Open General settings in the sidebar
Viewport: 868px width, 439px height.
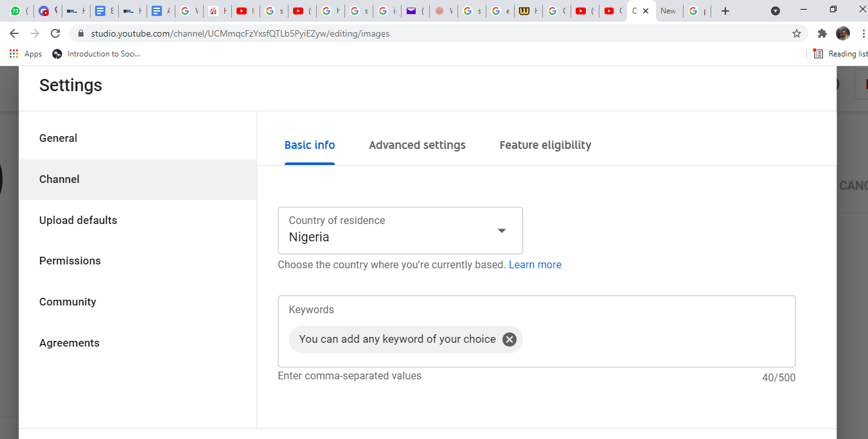(x=58, y=138)
